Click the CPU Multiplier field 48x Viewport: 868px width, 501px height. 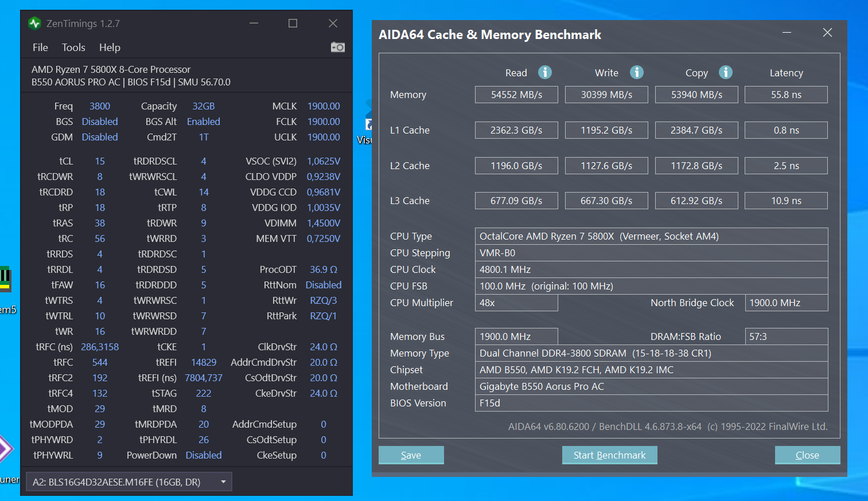click(516, 303)
